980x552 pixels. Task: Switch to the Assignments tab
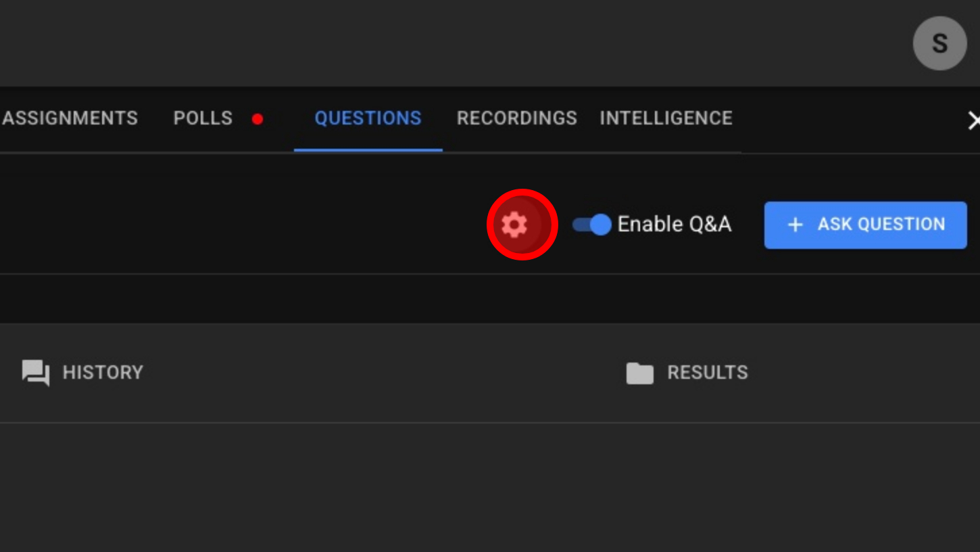(x=70, y=118)
